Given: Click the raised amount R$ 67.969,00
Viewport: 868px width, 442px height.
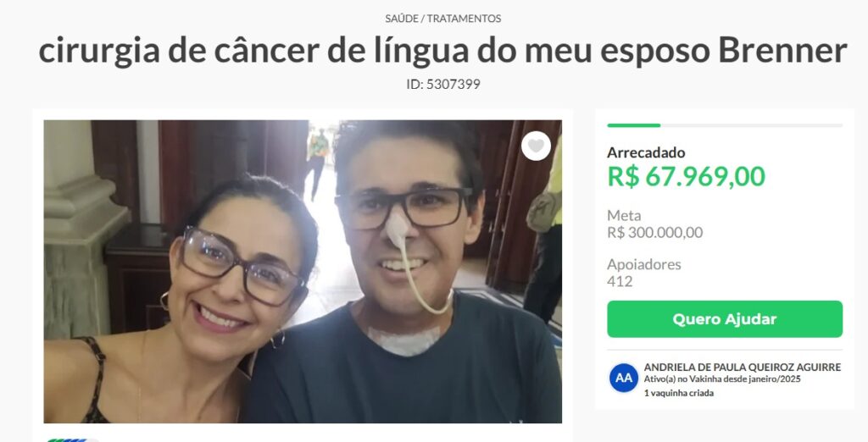Looking at the screenshot, I should click(x=687, y=176).
